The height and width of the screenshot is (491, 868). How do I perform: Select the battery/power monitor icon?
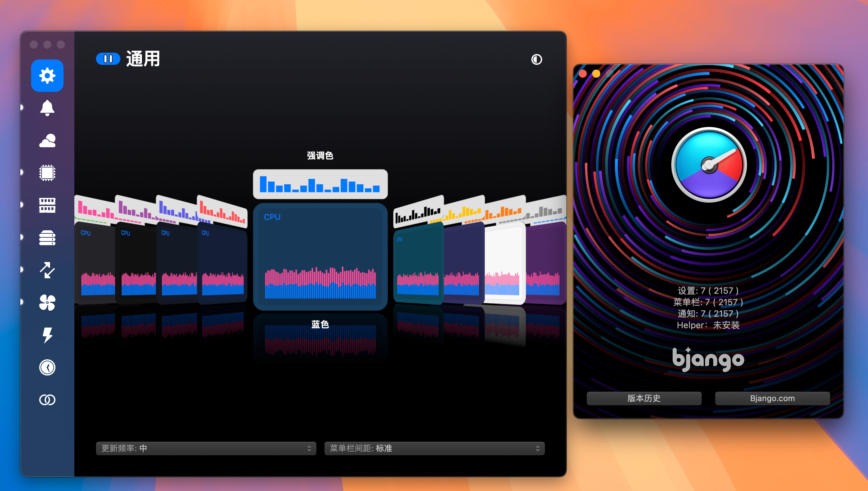[48, 334]
